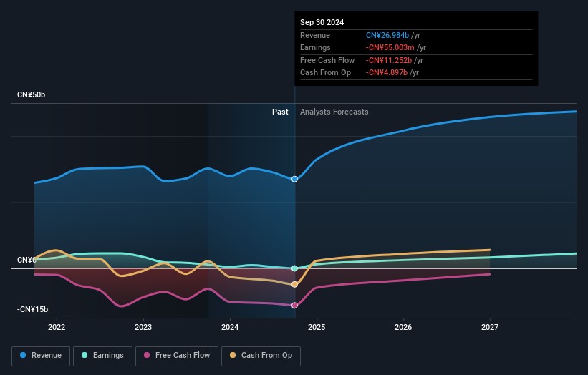The height and width of the screenshot is (375, 588).
Task: Click the blue Revenue legend dot
Action: (x=23, y=355)
